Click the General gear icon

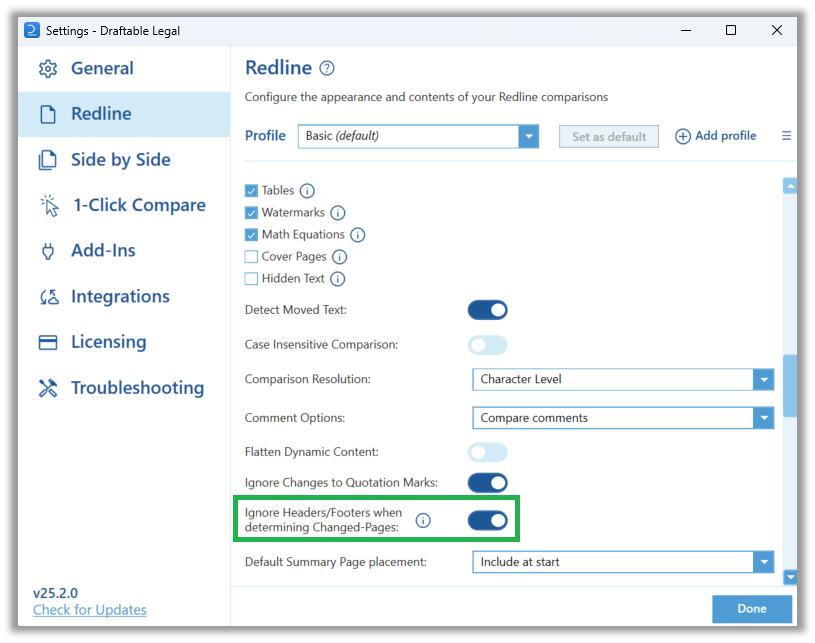pos(48,69)
